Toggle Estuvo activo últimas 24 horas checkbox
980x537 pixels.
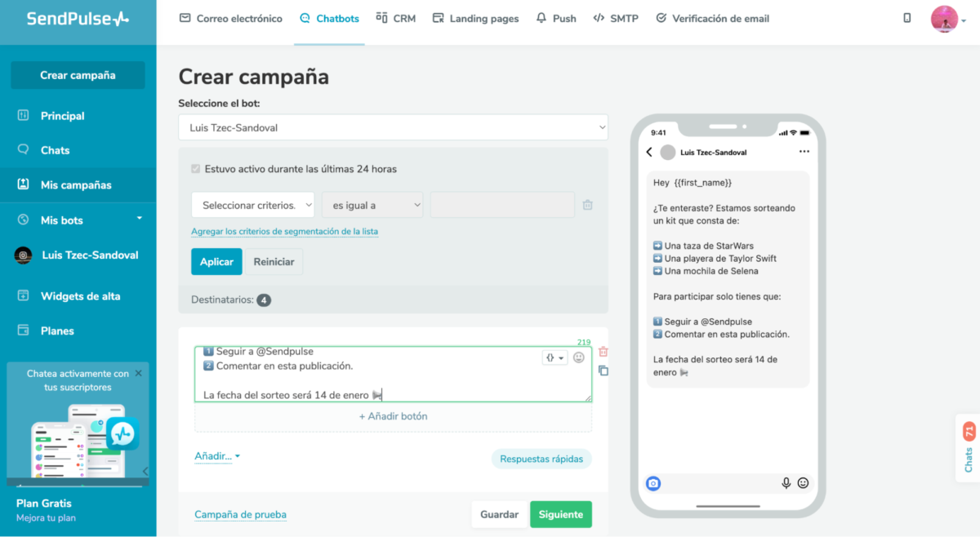tap(195, 169)
